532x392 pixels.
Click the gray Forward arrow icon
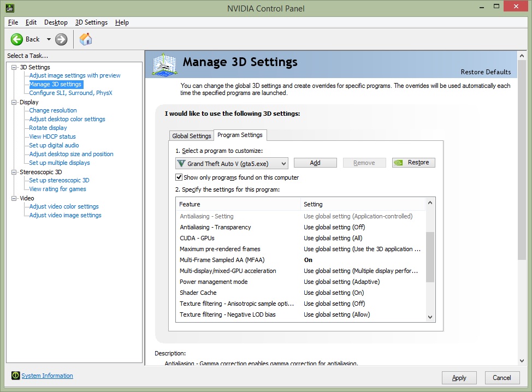61,39
